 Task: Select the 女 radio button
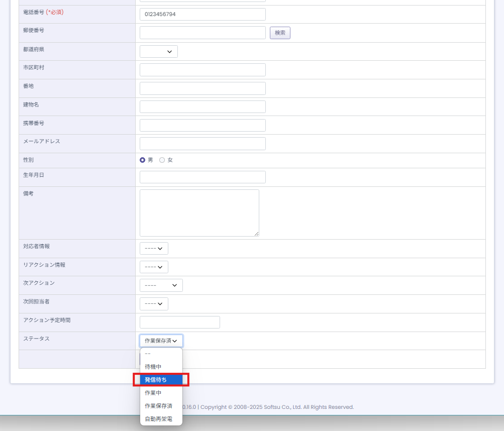[162, 160]
